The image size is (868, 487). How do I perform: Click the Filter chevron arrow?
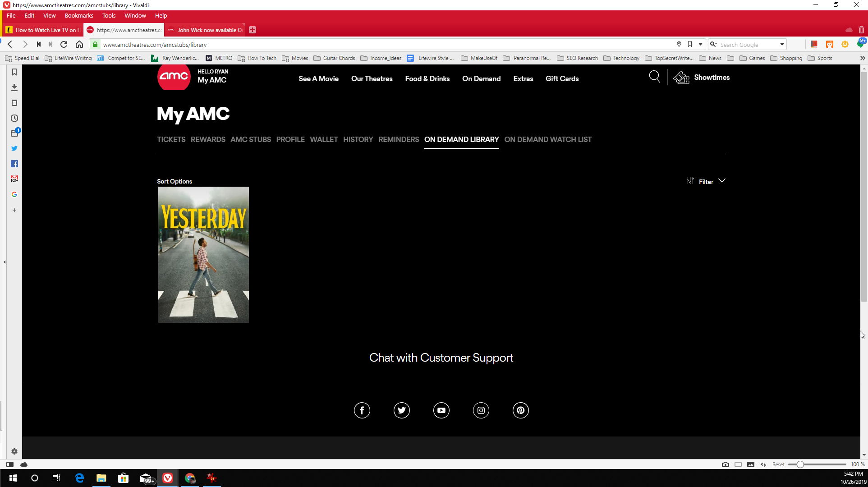click(x=722, y=181)
